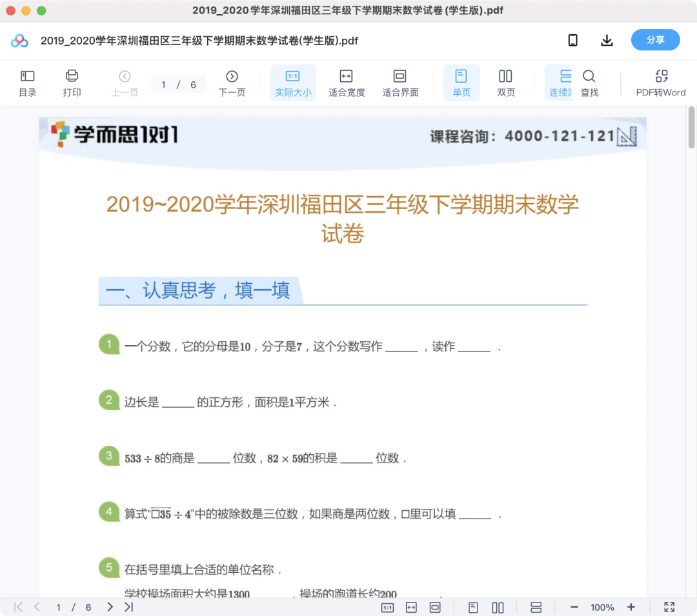Open the 目录 sidebar panel
Viewport: 697px width, 616px height.
(x=28, y=83)
